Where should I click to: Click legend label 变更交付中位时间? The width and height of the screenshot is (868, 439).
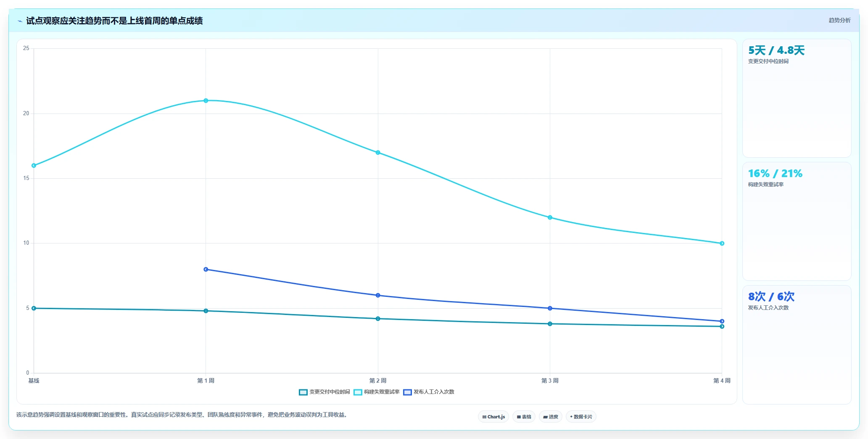(330, 392)
